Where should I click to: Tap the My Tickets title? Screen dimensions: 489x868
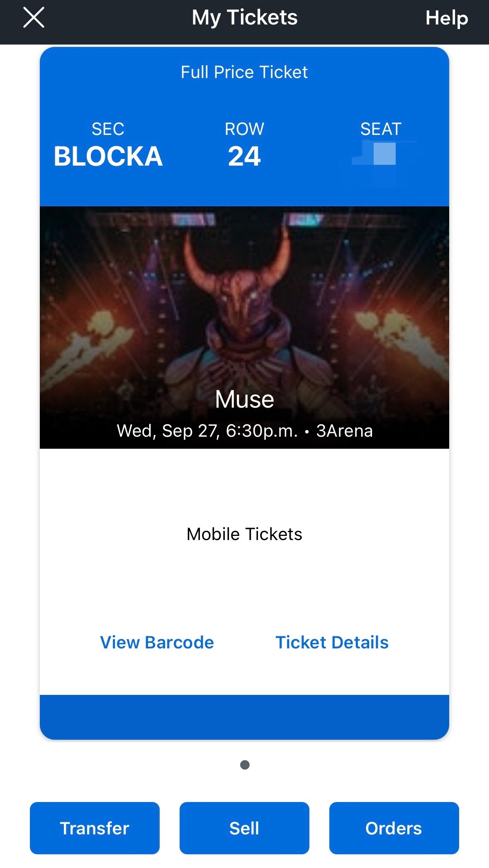[245, 18]
